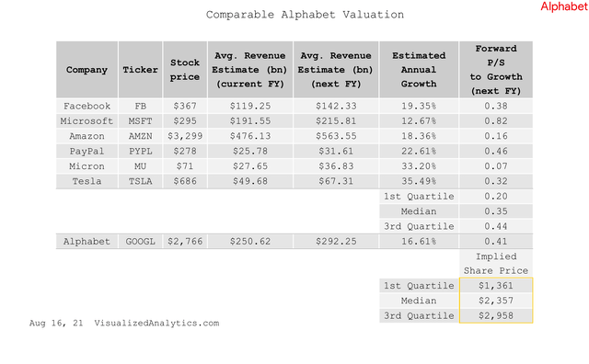Click the Implied Share Price label
Viewport: 589px width, 364px height.
click(x=496, y=264)
